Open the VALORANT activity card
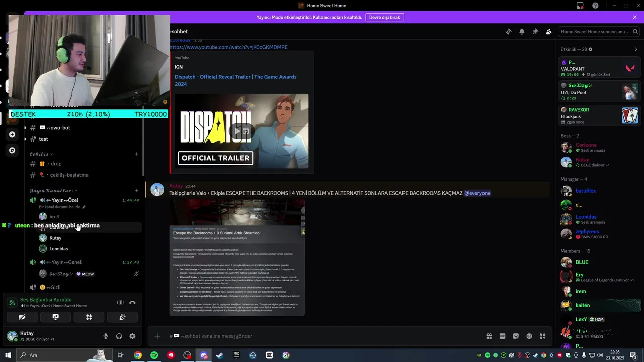Screen dimensions: 644x362 coord(599,68)
